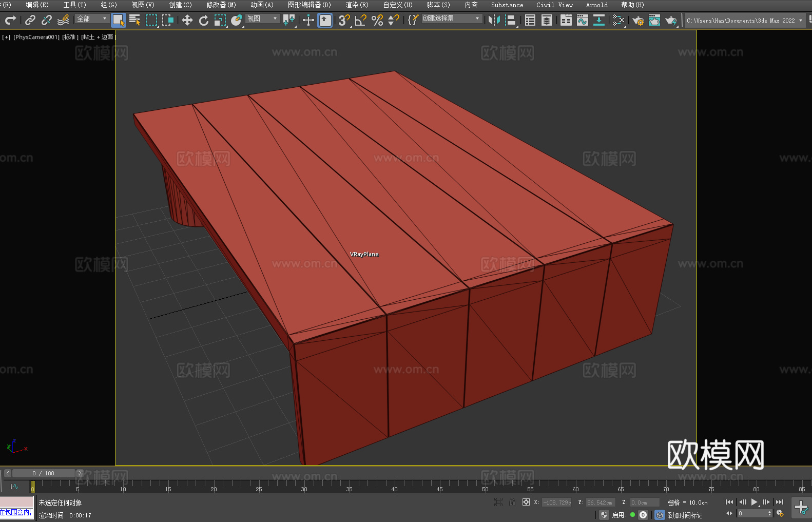Choose the Rectangular Selection Region icon
Screen dimensions: 812x522
[151, 20]
